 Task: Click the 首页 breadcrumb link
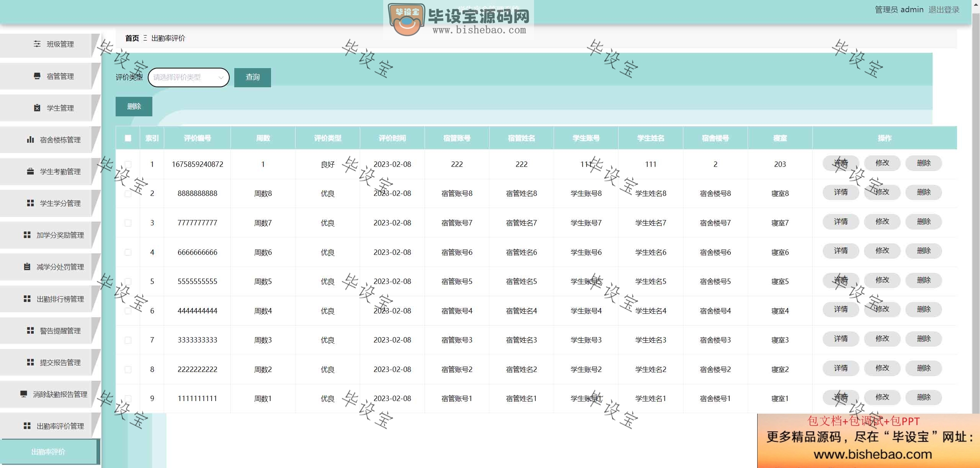(132, 38)
